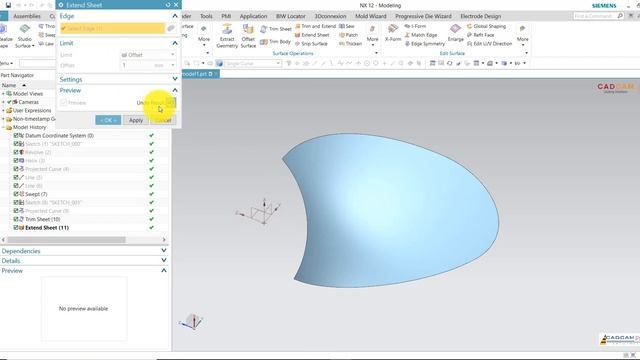640x360 pixels.
Task: Click the Offset value input field
Action: click(137, 65)
